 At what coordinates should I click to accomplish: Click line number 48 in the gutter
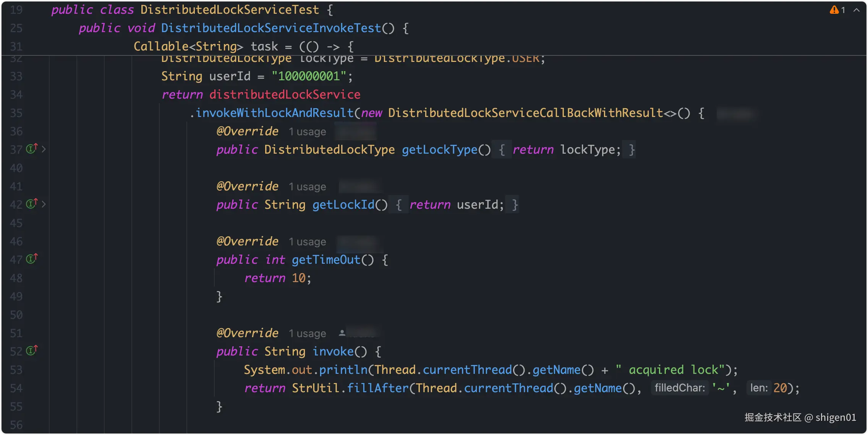coord(16,278)
